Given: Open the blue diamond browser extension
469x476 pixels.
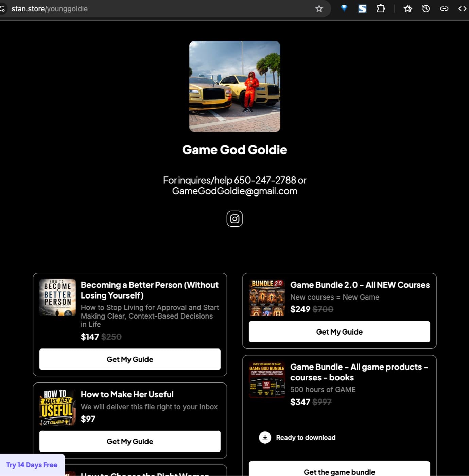Looking at the screenshot, I should pos(344,8).
